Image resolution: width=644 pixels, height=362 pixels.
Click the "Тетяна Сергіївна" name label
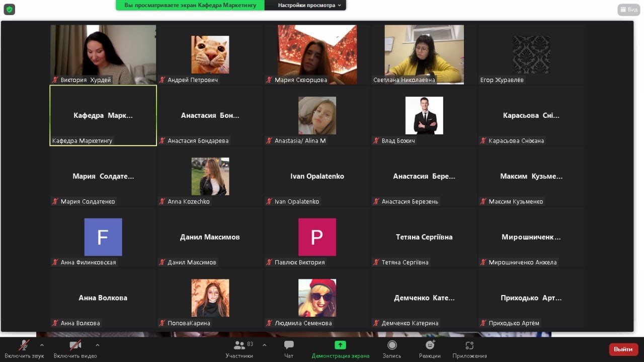[x=405, y=262]
